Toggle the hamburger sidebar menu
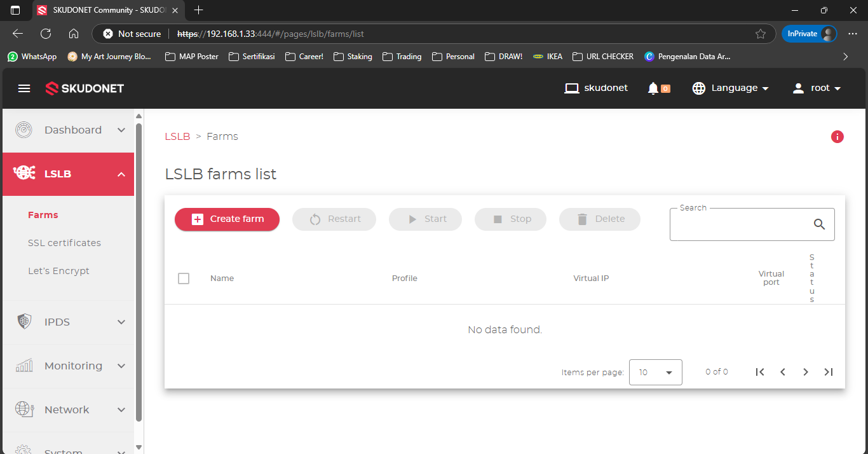868x454 pixels. pos(24,88)
